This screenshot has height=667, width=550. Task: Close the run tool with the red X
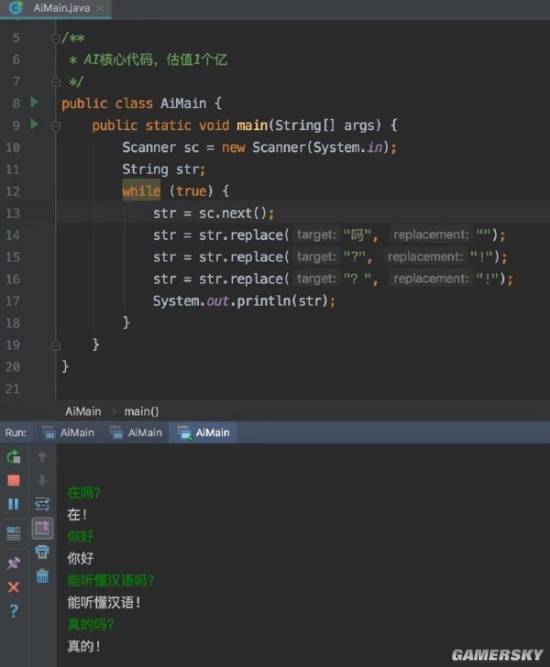[x=14, y=587]
